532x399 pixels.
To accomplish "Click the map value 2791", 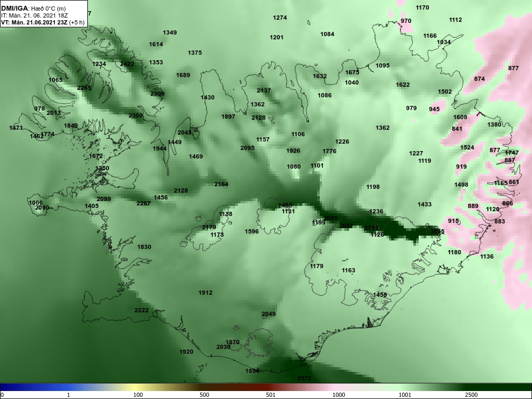I will (371, 228).
